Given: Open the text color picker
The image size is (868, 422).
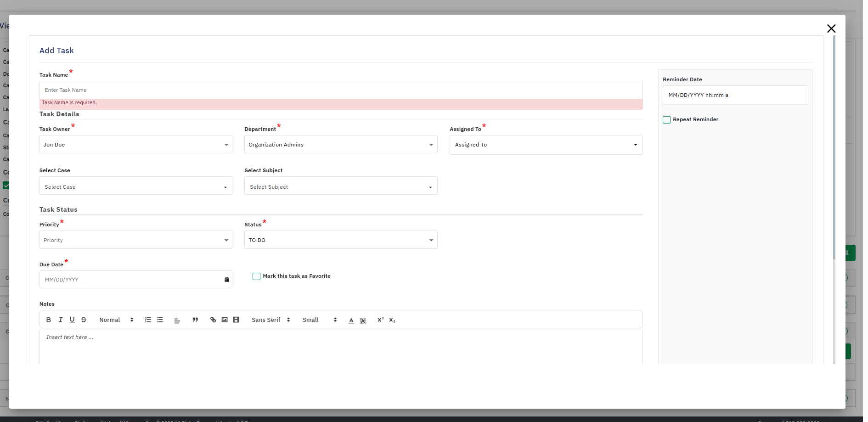Looking at the screenshot, I should point(351,321).
